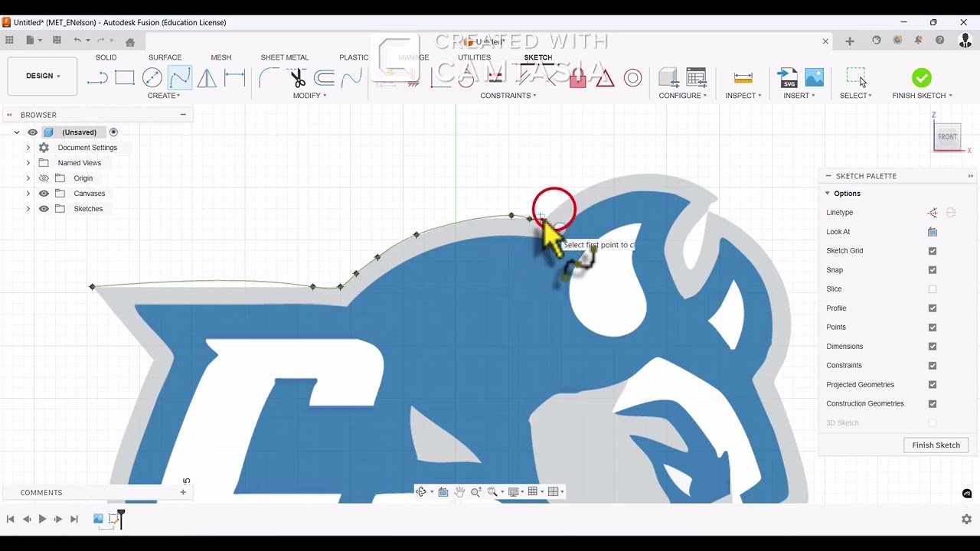Expand the Canvases folder node
This screenshot has height=551, width=980.
[x=28, y=194]
